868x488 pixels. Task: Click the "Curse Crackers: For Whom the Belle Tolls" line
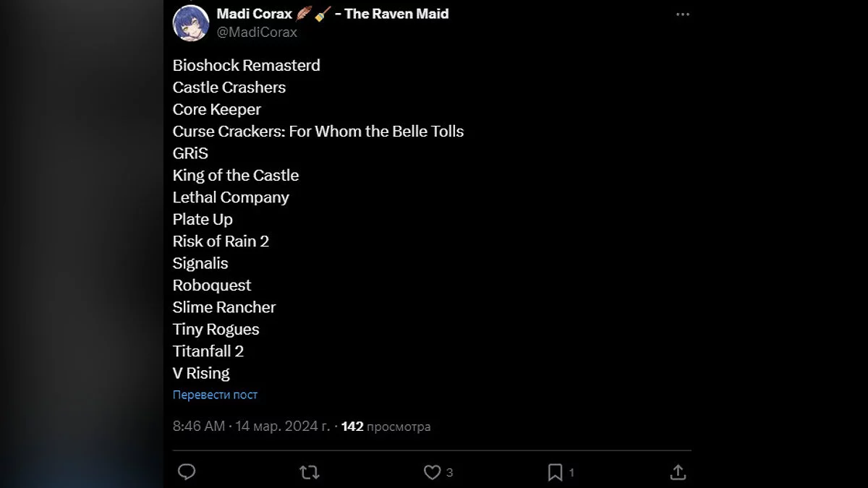[x=318, y=132]
